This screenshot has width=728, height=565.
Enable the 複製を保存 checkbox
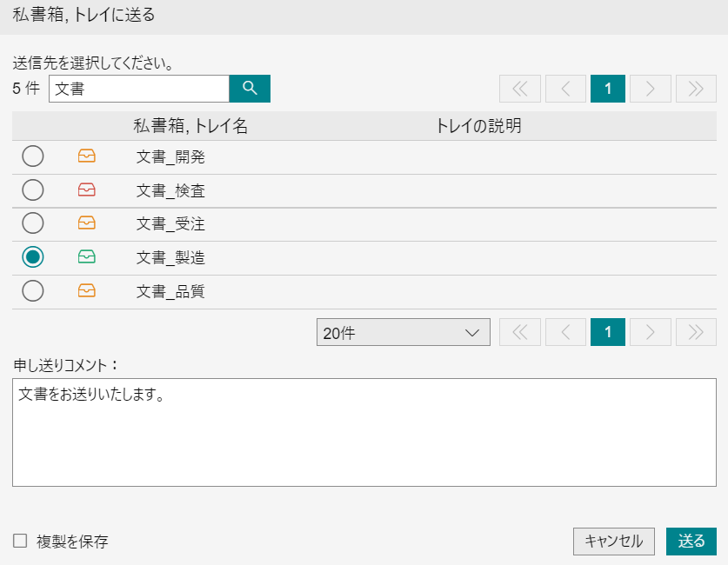coord(20,541)
